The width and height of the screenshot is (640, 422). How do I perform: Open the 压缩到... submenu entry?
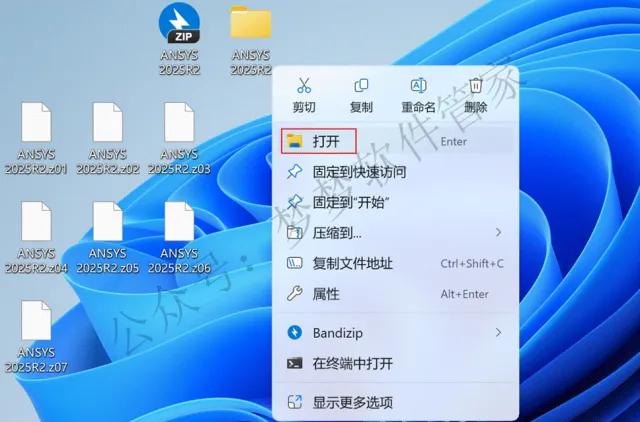(x=395, y=233)
